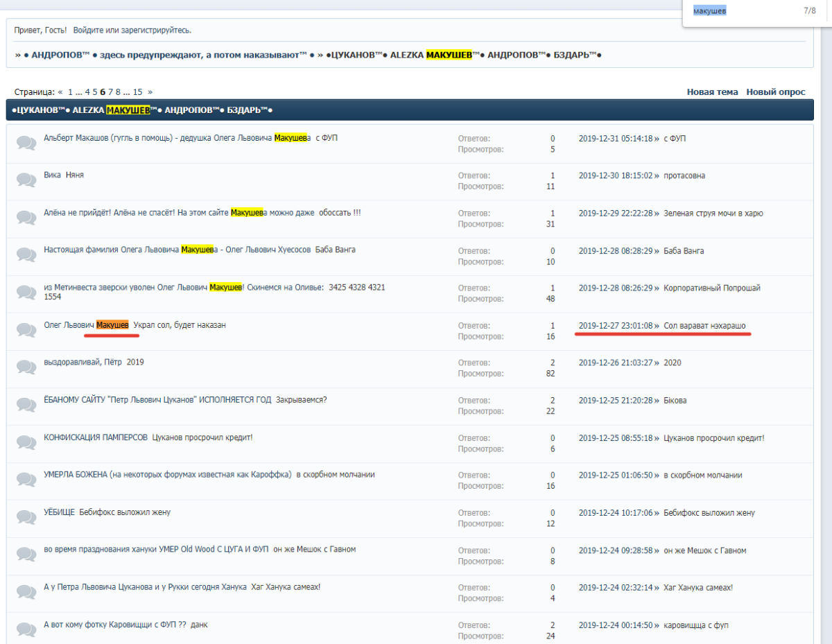Go to page 1 in pagination
The width and height of the screenshot is (832, 644).
tap(70, 92)
